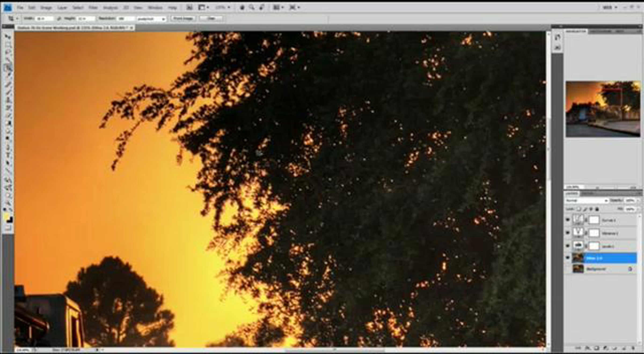
Task: Open the resolution units dropdown
Action: [x=151, y=19]
